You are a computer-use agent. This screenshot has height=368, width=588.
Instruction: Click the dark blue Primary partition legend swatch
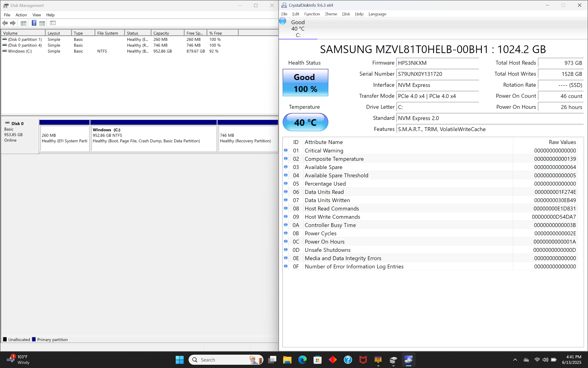pos(34,339)
